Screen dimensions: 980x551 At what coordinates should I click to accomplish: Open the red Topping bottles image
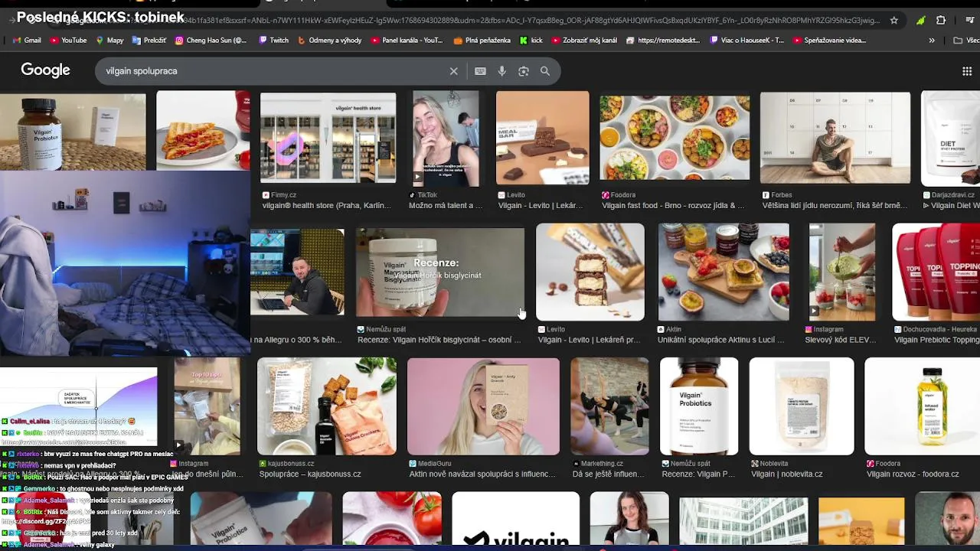tap(936, 272)
